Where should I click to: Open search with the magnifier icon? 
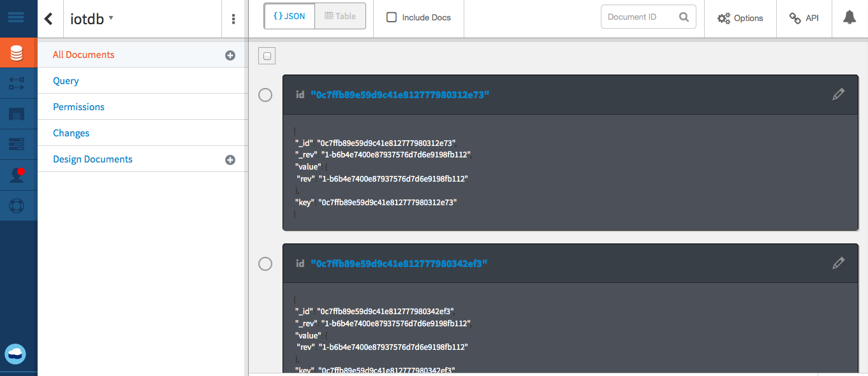click(x=685, y=17)
